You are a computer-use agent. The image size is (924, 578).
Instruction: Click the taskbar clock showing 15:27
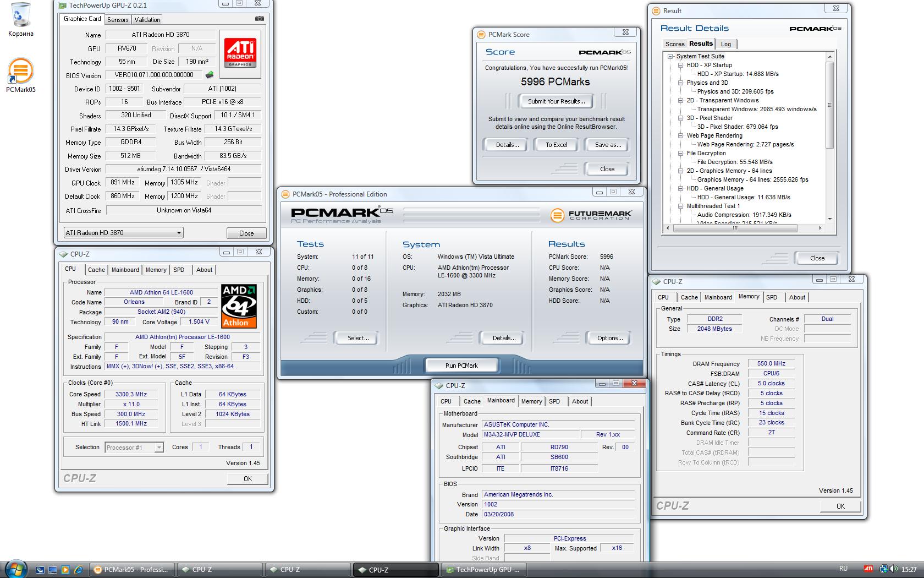[x=909, y=569]
